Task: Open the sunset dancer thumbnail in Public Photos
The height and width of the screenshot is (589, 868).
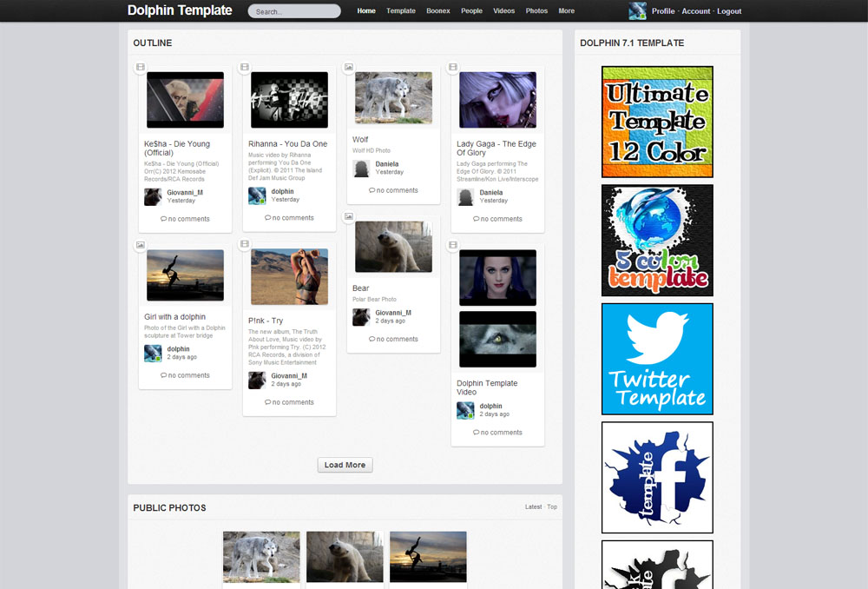Action: click(429, 557)
